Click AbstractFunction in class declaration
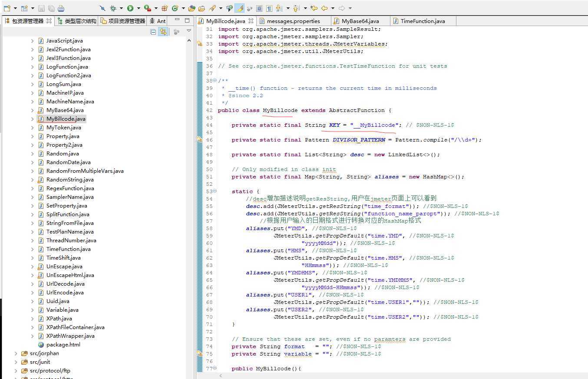This screenshot has height=379, width=588. [357, 110]
